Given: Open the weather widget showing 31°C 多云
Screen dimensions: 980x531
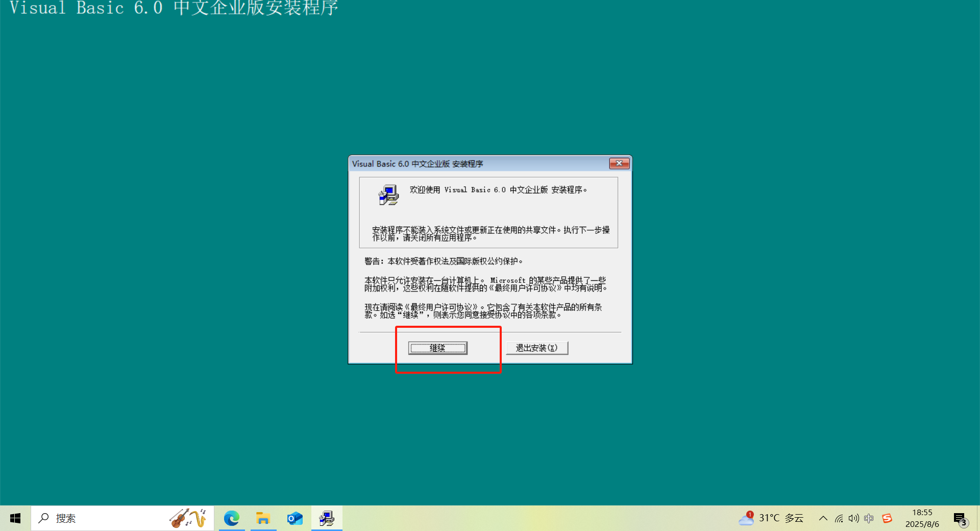Looking at the screenshot, I should click(x=771, y=518).
